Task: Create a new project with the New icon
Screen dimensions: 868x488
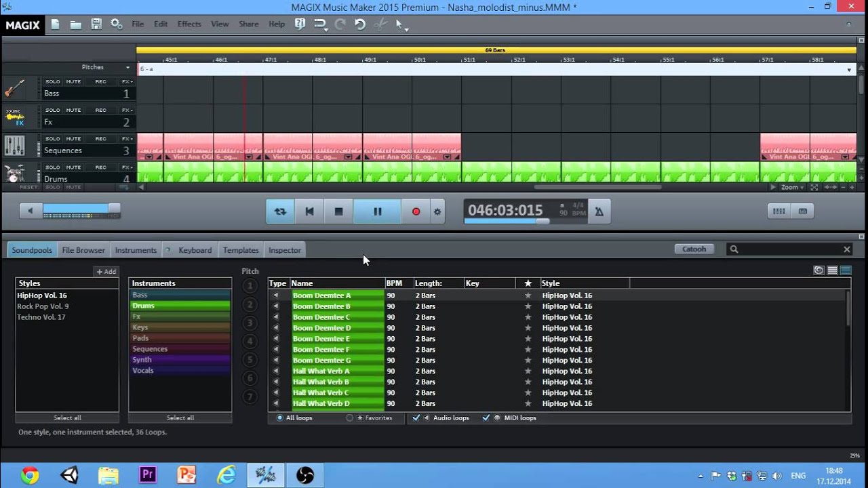Action: click(x=55, y=24)
